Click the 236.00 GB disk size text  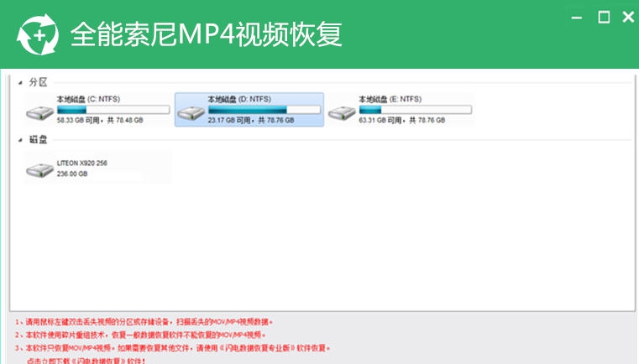pos(72,174)
